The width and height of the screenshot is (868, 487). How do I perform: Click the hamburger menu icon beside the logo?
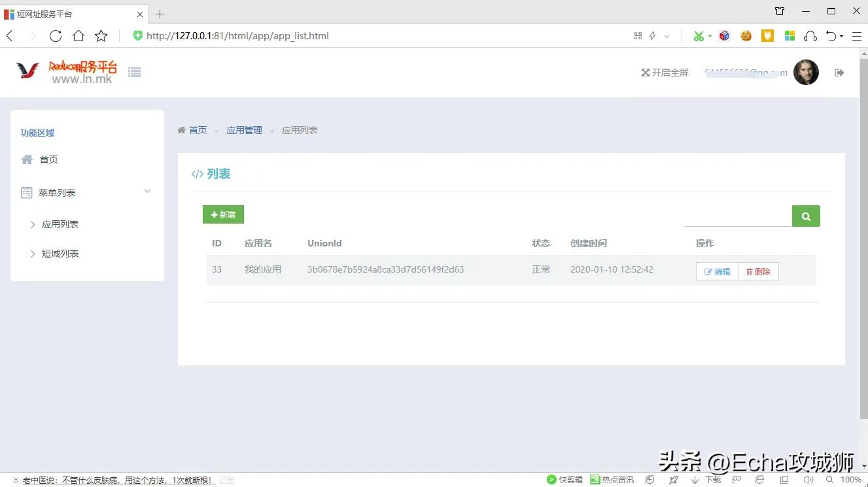(135, 72)
